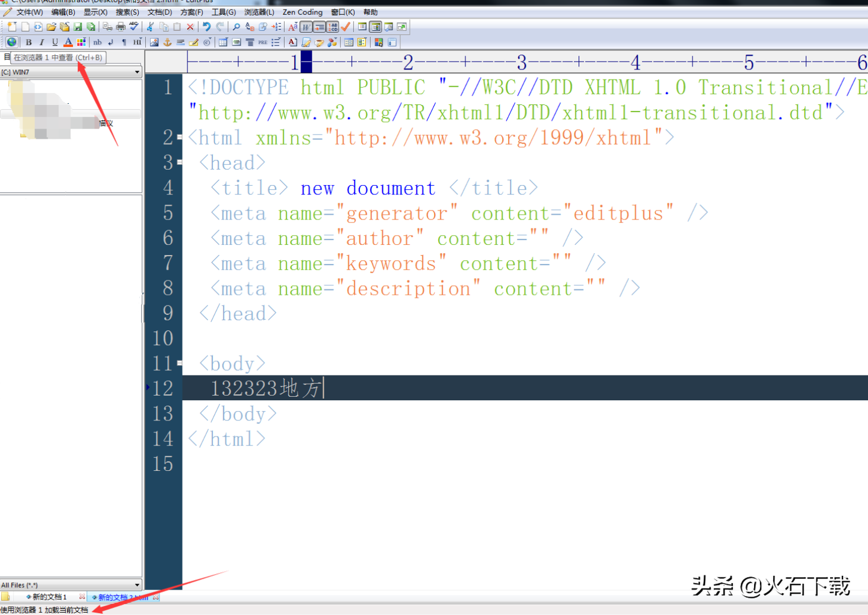Undo the last edit

pyautogui.click(x=207, y=27)
